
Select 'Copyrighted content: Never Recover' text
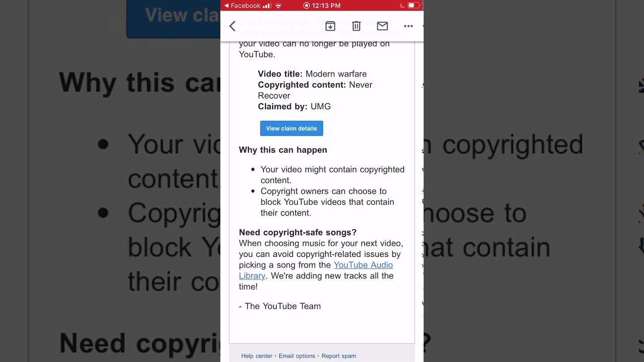point(315,90)
